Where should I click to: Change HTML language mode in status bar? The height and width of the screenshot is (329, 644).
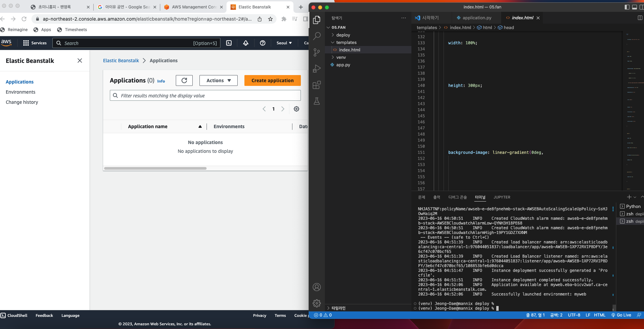600,315
